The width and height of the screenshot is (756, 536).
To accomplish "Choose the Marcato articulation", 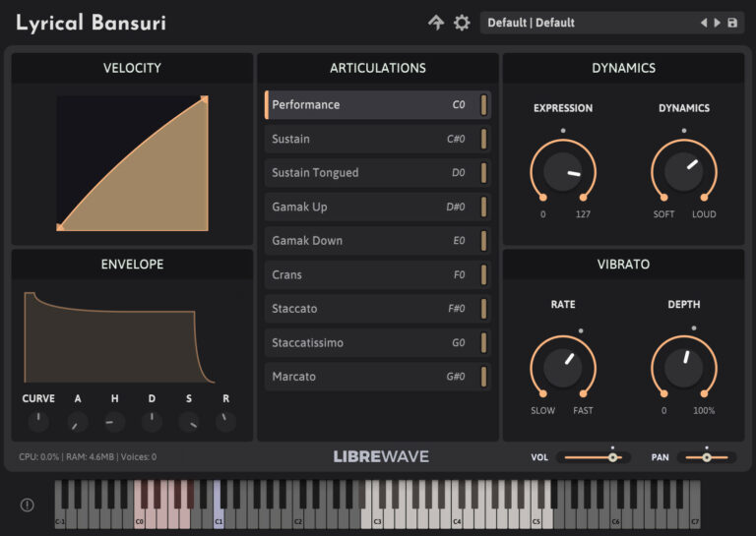I will coord(378,376).
